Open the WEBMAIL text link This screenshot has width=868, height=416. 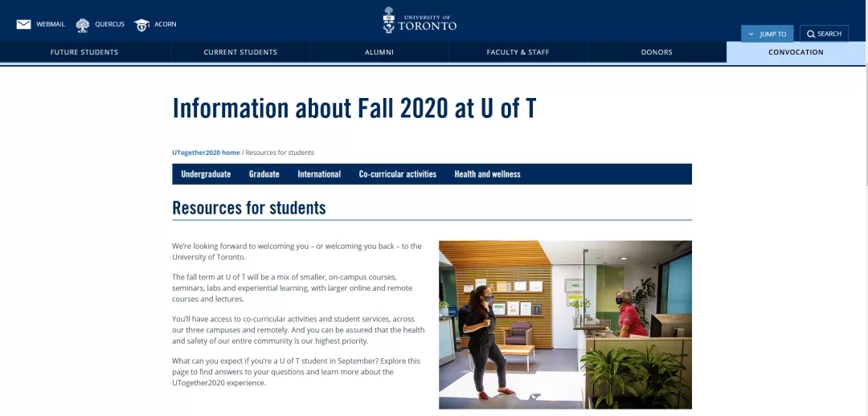[51, 24]
